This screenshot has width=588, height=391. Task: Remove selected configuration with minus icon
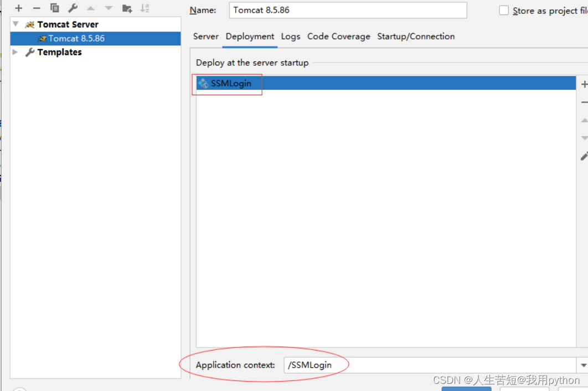click(37, 8)
